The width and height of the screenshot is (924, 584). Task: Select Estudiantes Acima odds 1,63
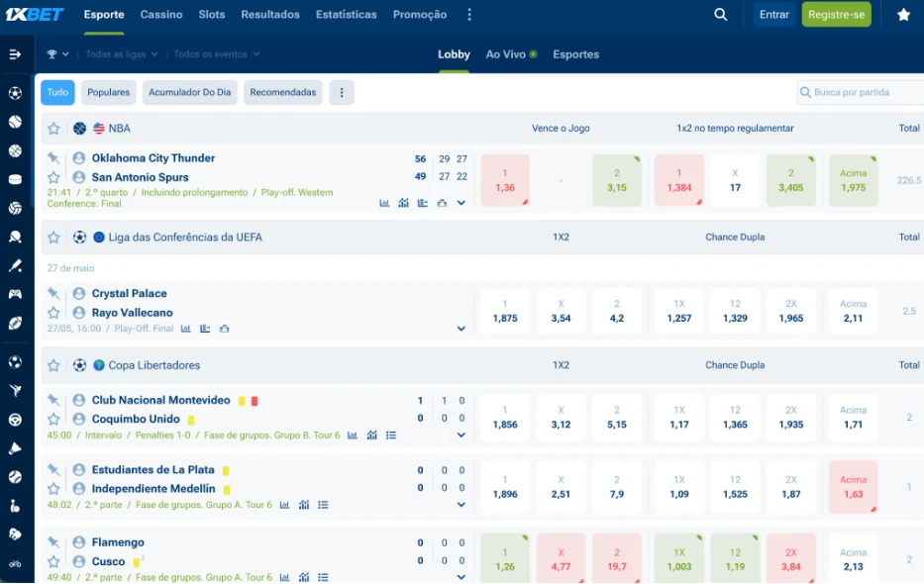854,487
